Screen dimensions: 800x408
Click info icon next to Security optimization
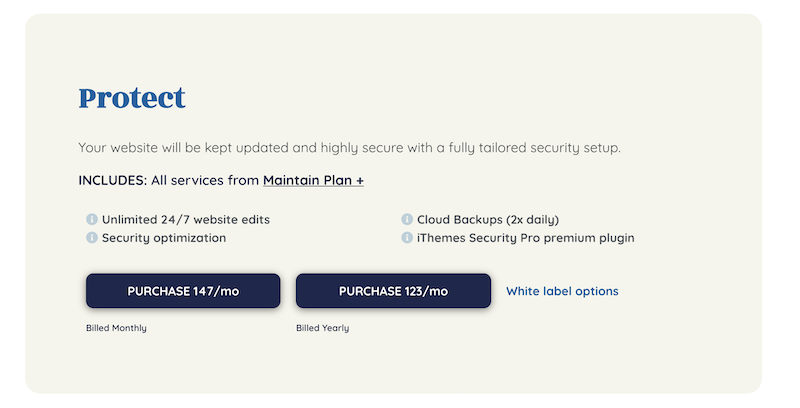pos(92,238)
